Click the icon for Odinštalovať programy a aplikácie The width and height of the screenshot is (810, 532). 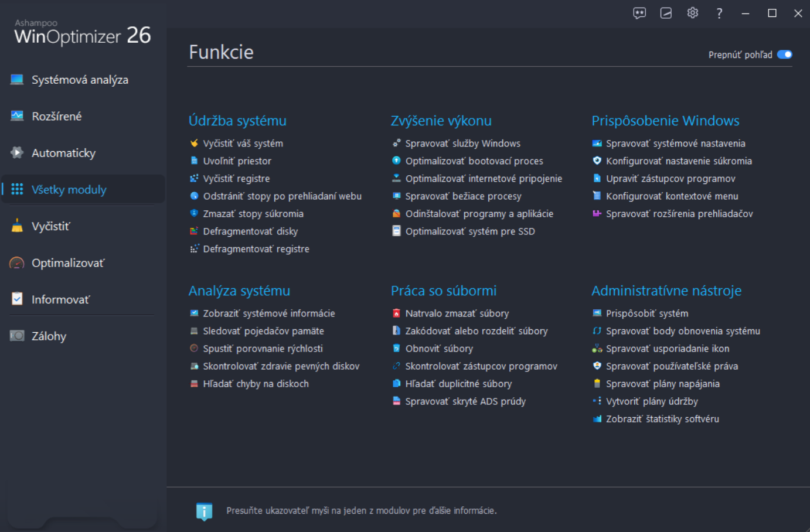(x=396, y=214)
